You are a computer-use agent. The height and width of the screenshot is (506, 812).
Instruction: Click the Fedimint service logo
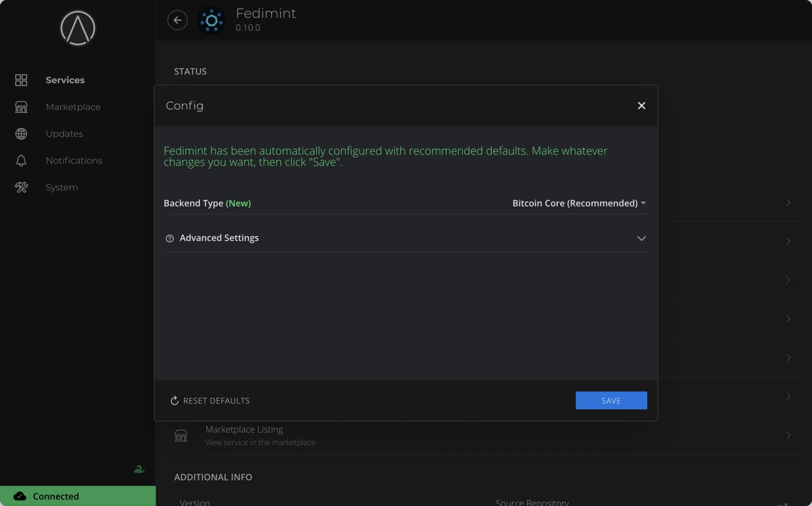click(x=211, y=20)
